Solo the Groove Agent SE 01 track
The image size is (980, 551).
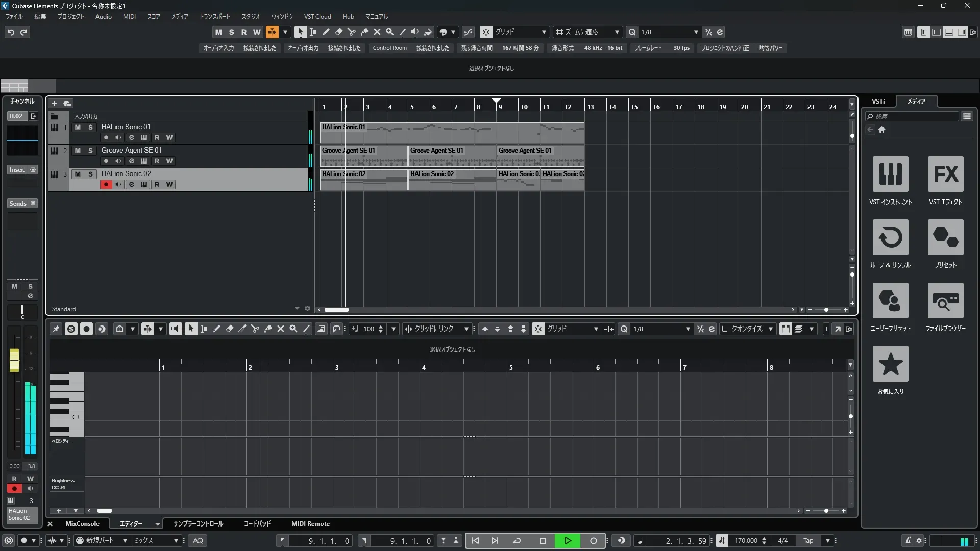pos(90,151)
